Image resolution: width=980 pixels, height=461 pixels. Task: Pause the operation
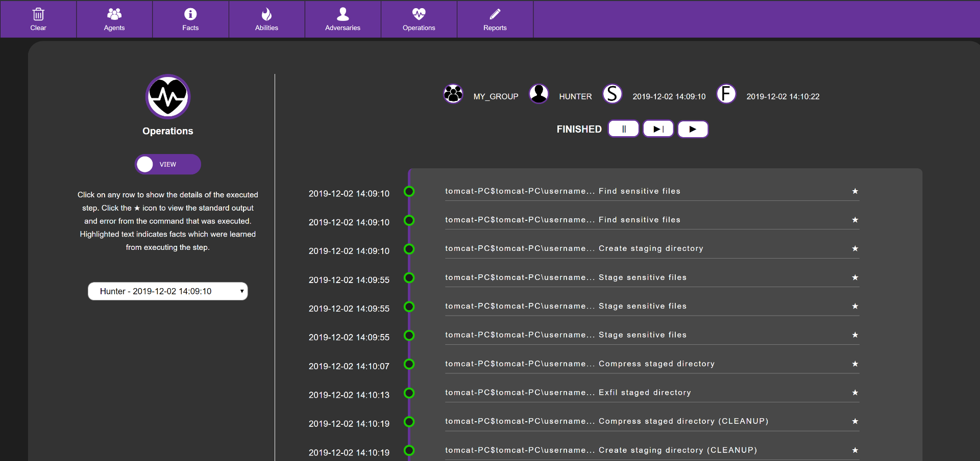tap(623, 129)
